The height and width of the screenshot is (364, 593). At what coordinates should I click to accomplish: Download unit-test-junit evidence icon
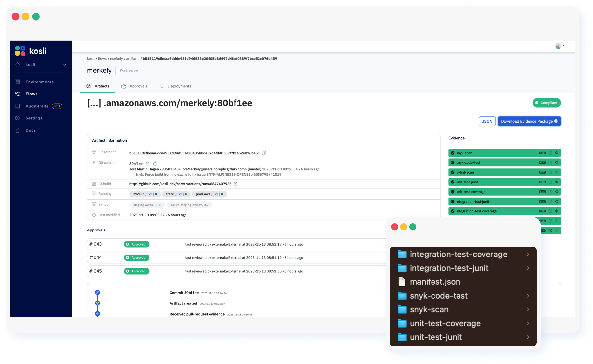[557, 182]
